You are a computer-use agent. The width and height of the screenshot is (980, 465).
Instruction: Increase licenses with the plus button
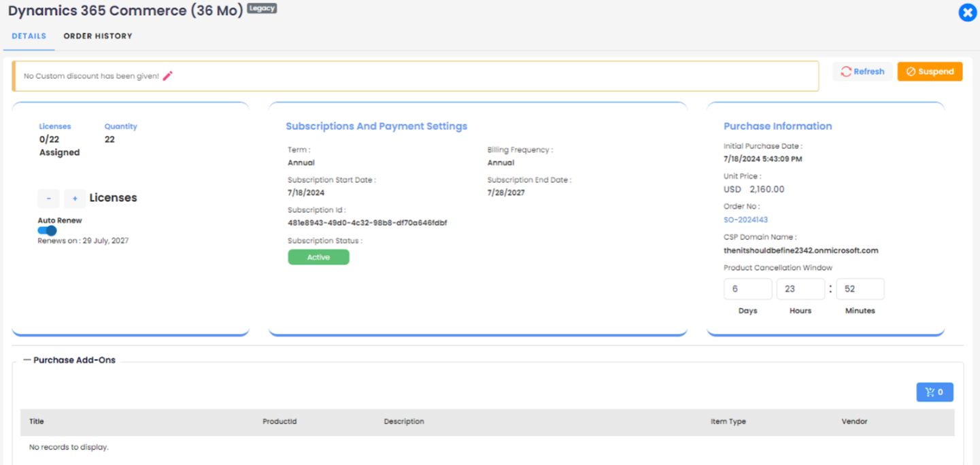(75, 198)
